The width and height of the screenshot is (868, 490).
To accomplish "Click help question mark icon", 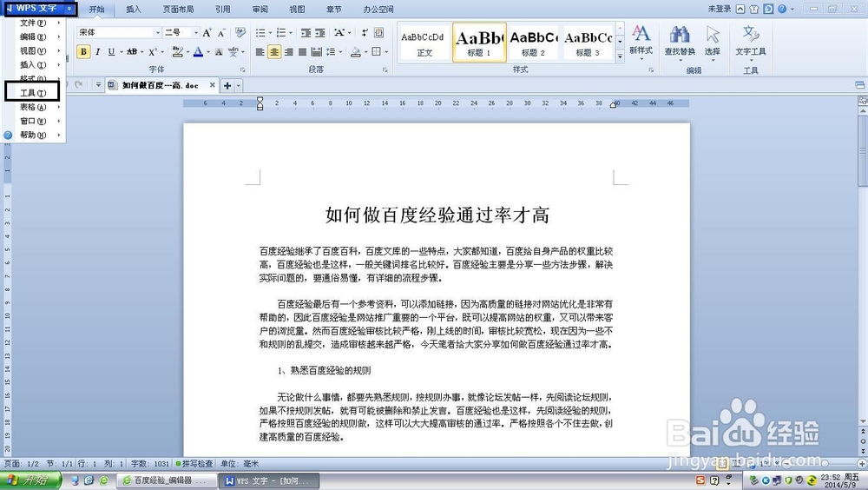I will click(x=782, y=9).
